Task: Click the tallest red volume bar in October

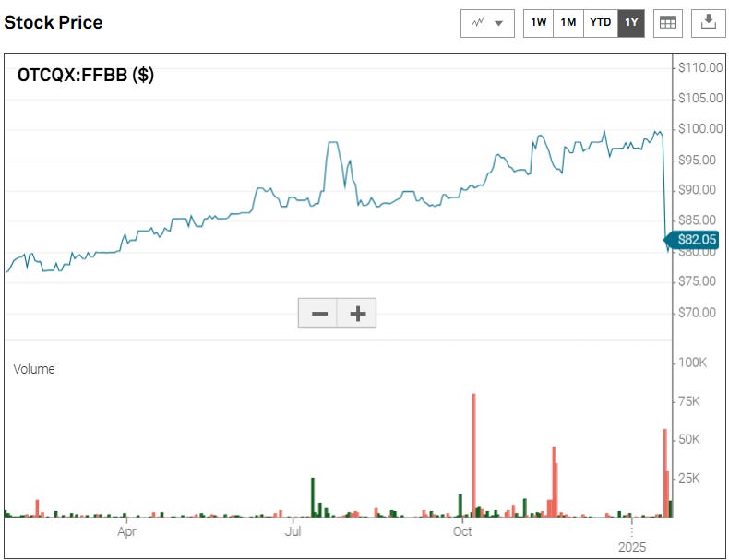Action: (473, 456)
